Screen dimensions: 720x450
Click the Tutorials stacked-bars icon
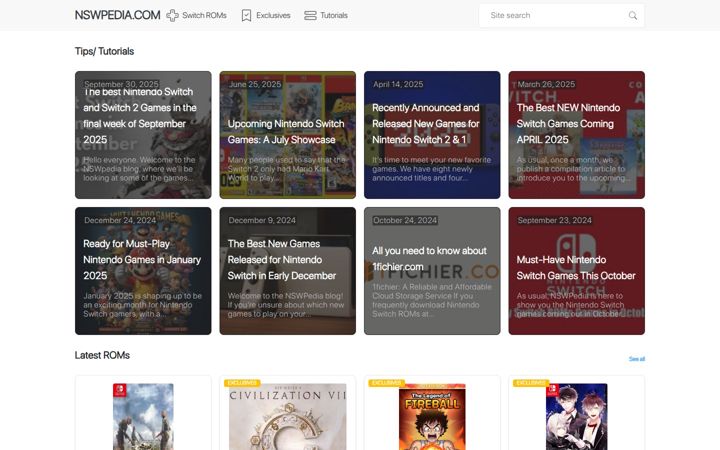310,16
